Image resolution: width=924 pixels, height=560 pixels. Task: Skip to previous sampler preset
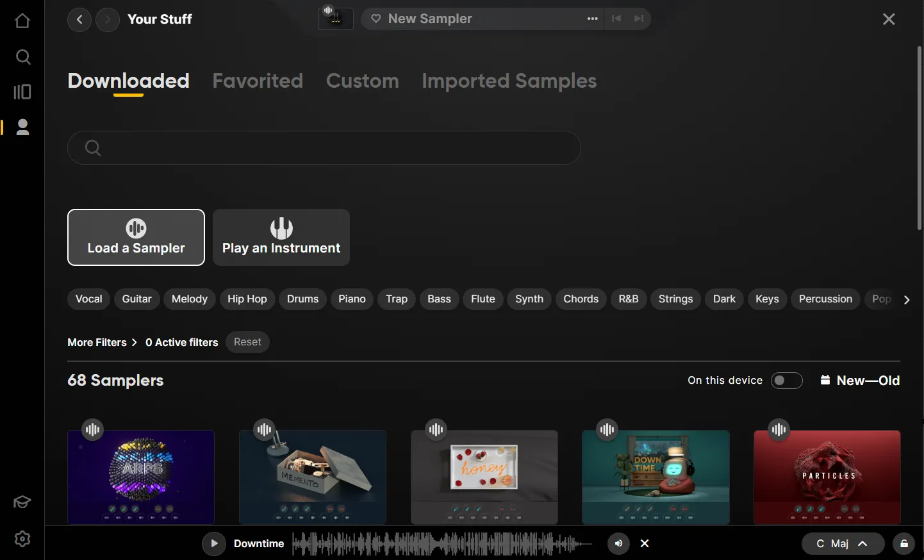616,19
